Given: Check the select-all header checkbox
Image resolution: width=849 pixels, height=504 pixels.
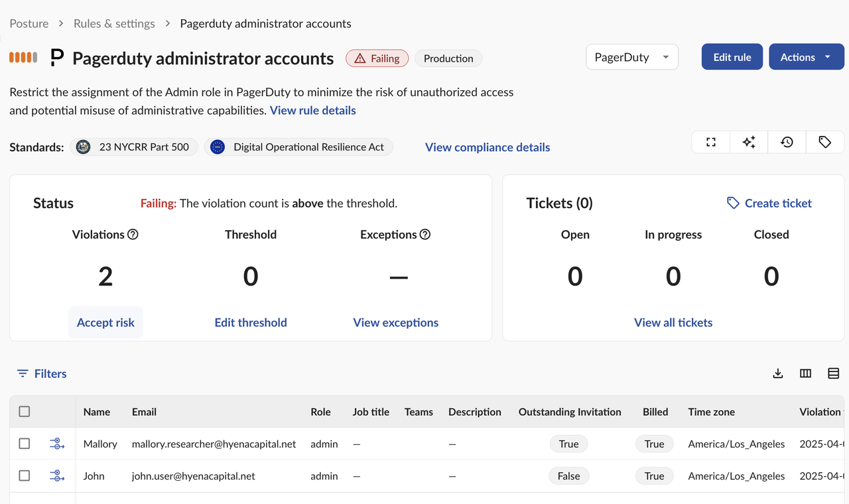Looking at the screenshot, I should coord(25,412).
